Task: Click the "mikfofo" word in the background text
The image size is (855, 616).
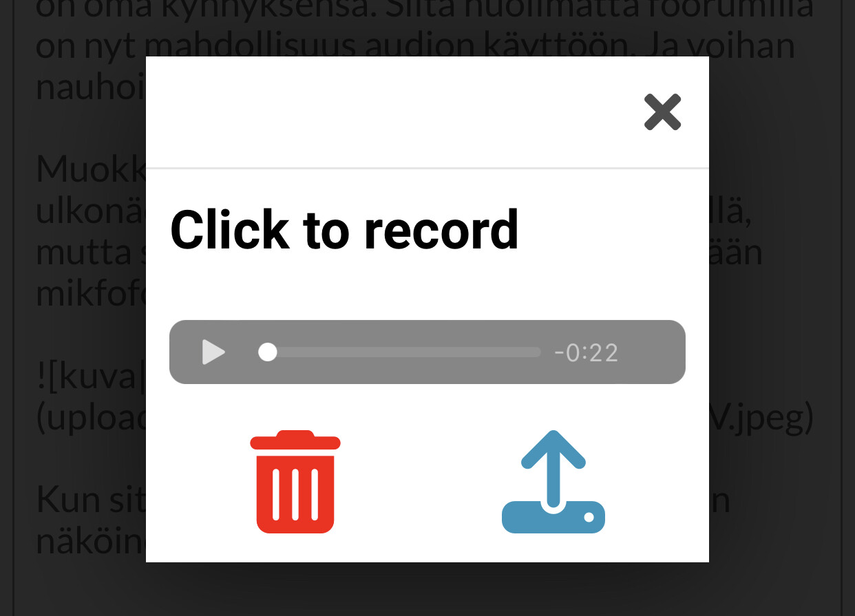Action: [91, 294]
